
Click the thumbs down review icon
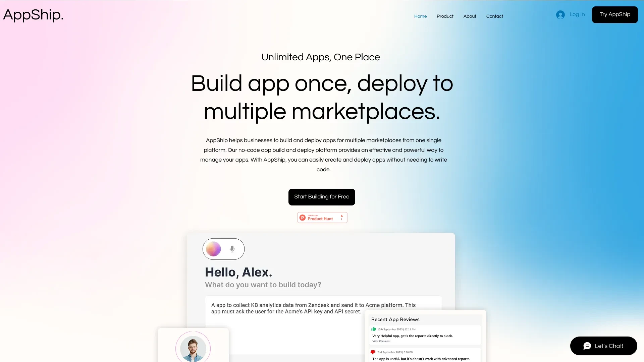(373, 352)
